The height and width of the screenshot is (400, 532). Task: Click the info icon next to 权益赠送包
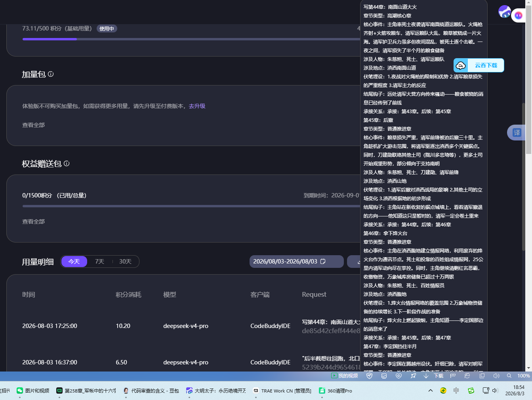click(x=67, y=163)
